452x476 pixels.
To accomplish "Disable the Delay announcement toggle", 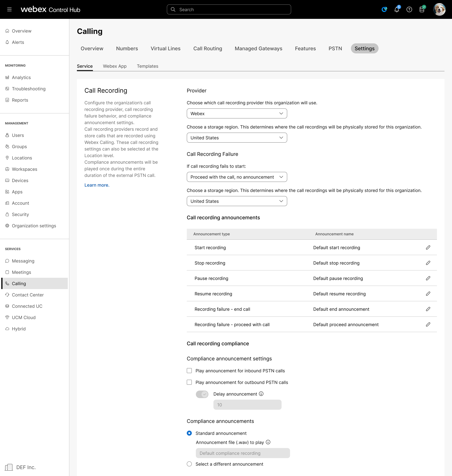I will tap(202, 394).
